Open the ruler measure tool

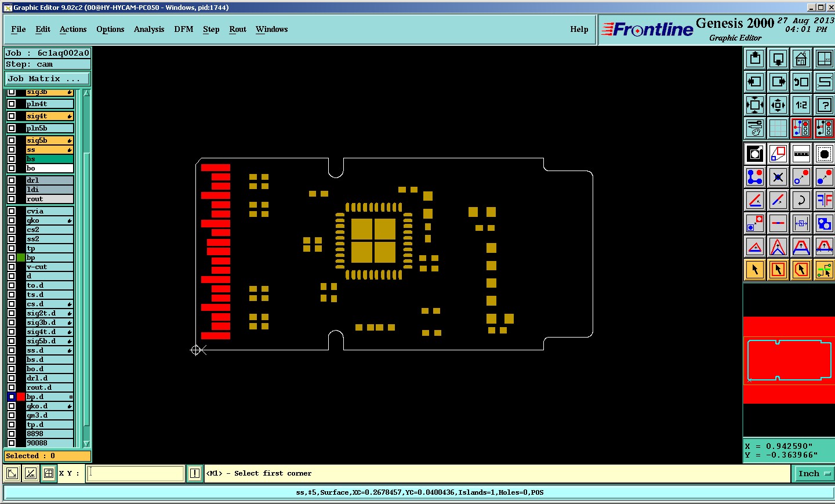click(x=801, y=154)
